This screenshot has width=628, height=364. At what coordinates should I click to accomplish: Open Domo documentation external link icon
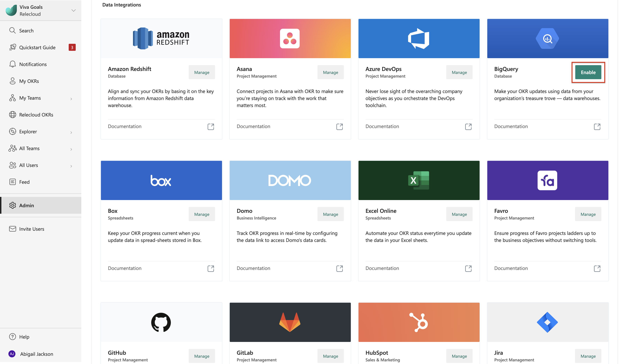340,268
